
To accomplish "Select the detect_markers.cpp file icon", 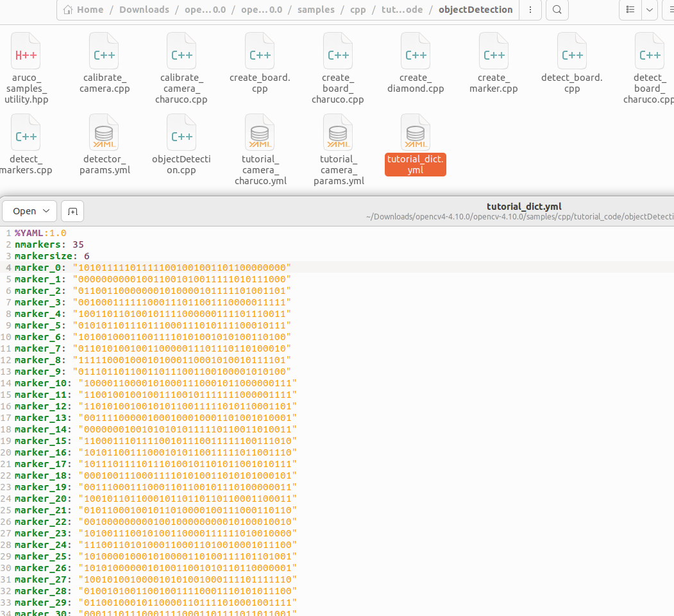I will pos(26,132).
